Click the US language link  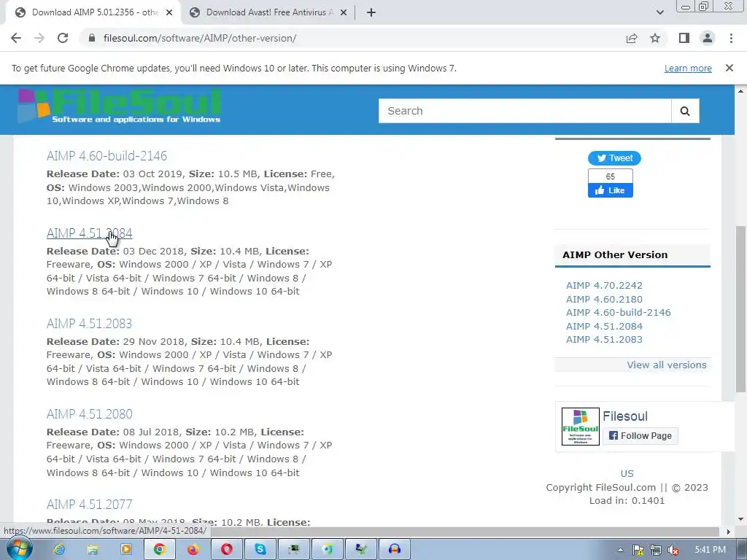tap(627, 473)
